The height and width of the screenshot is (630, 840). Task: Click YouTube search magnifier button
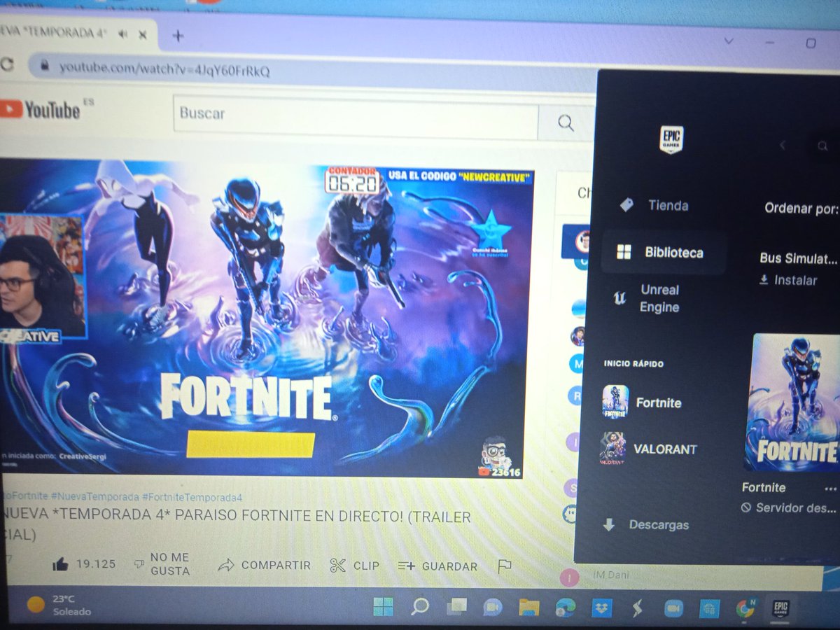click(x=566, y=122)
